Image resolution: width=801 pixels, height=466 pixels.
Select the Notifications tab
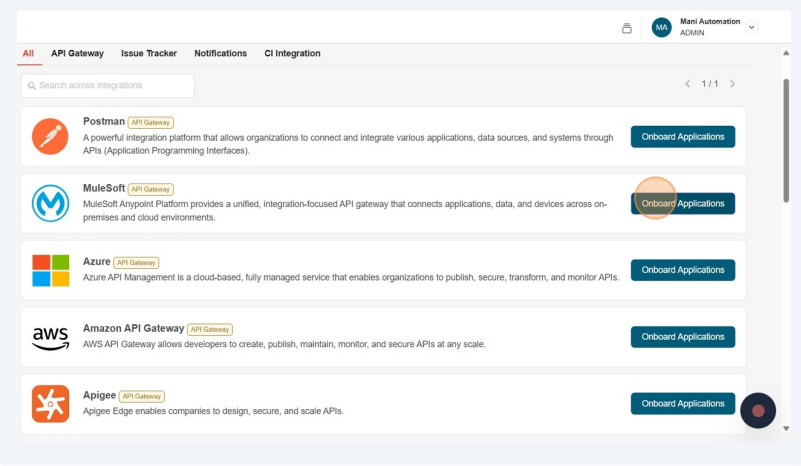point(220,53)
